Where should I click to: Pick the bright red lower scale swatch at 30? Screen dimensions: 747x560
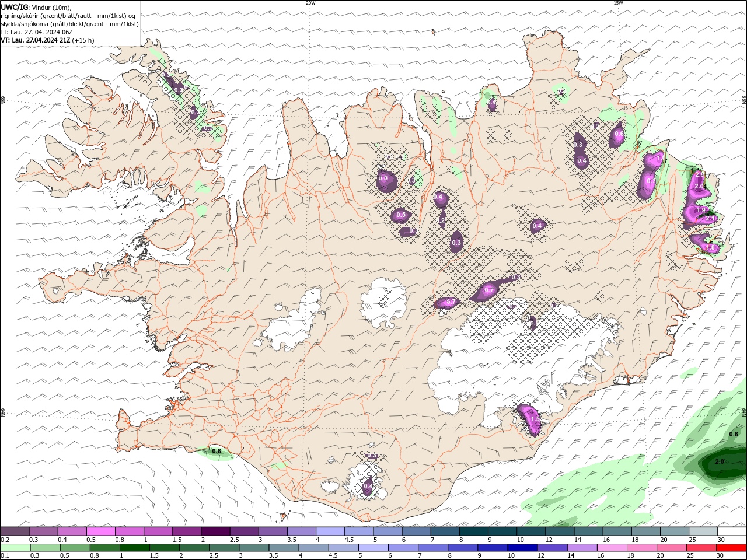click(731, 548)
